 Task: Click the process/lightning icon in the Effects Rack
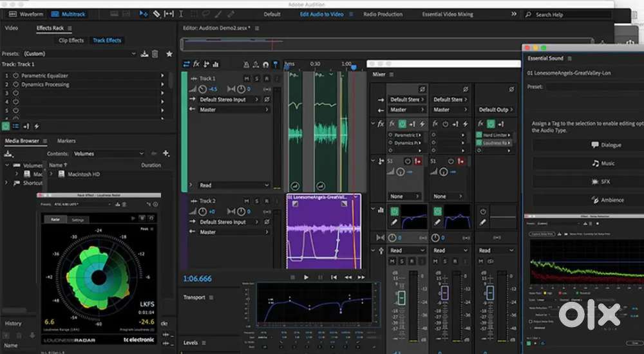point(37,127)
